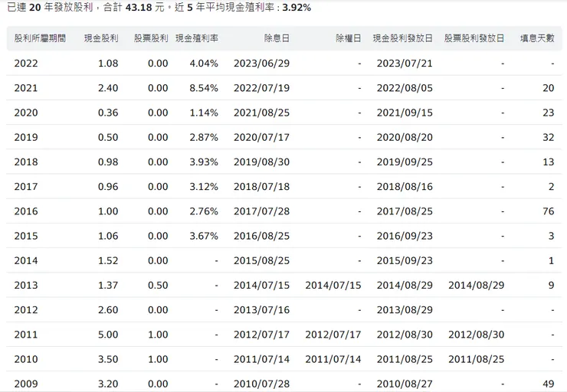Click payment date 2010/08/27
Viewport: 567px width, 392px height.
click(405, 384)
